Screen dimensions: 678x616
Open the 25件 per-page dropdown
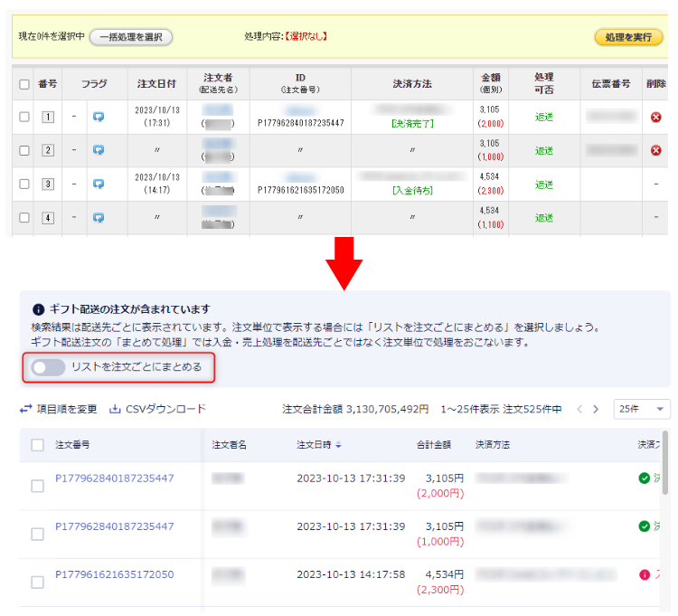click(x=641, y=409)
